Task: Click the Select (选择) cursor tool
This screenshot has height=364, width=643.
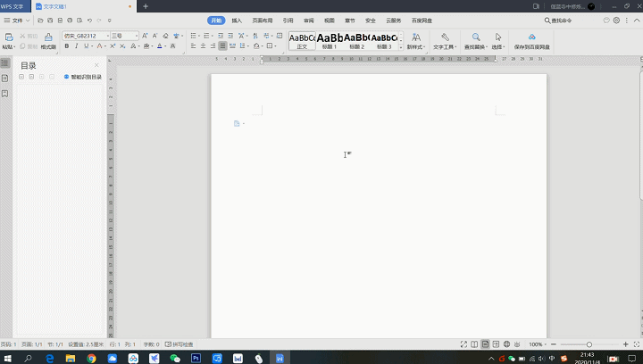Action: click(498, 40)
